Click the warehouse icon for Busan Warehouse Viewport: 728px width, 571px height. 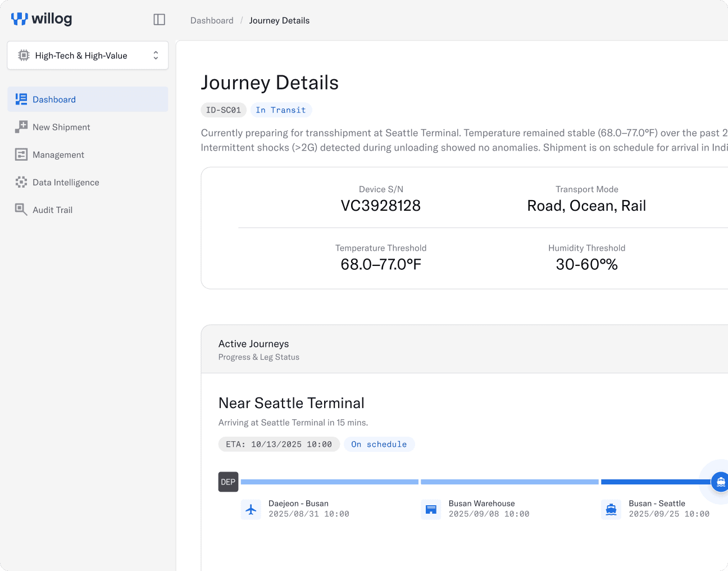click(x=431, y=510)
